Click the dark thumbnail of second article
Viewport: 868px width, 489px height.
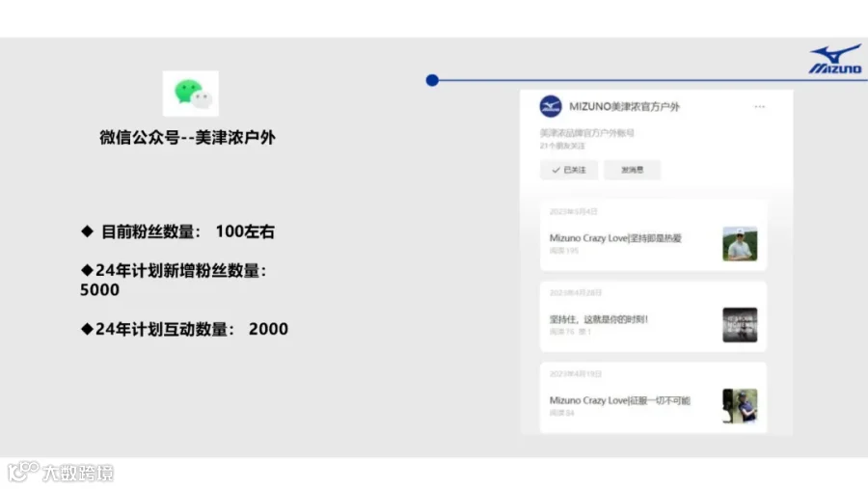(740, 325)
